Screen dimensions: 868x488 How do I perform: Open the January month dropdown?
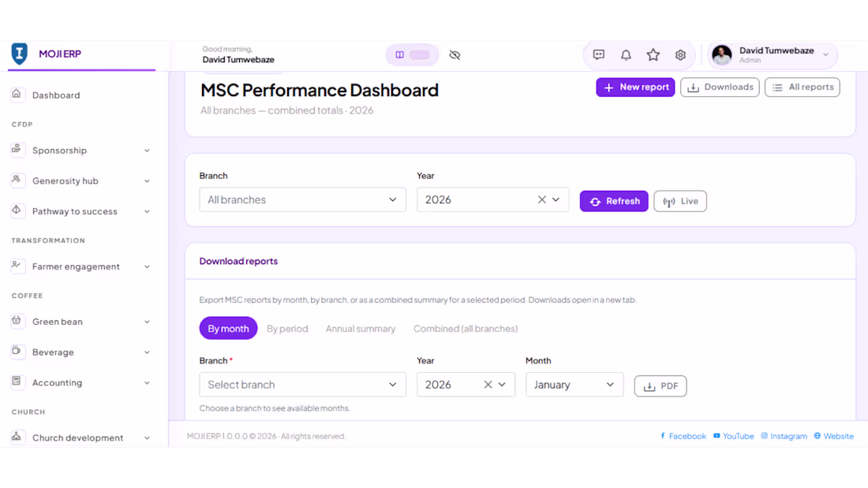click(x=574, y=385)
